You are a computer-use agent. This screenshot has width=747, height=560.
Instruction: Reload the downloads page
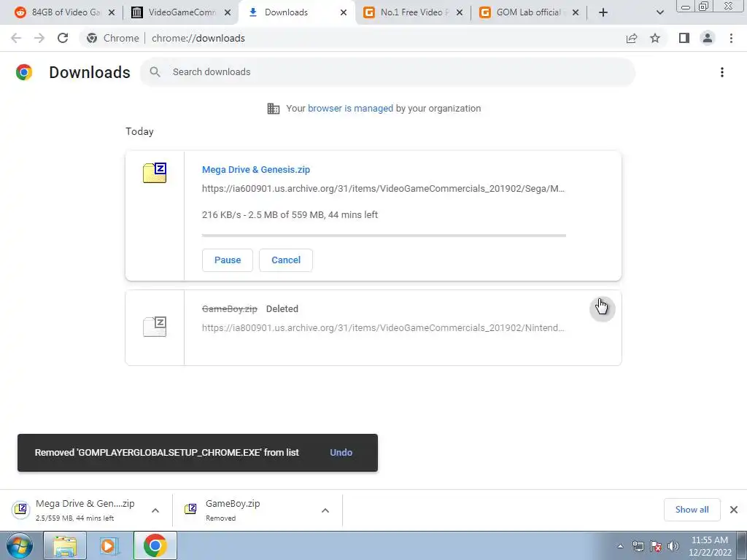click(x=63, y=38)
